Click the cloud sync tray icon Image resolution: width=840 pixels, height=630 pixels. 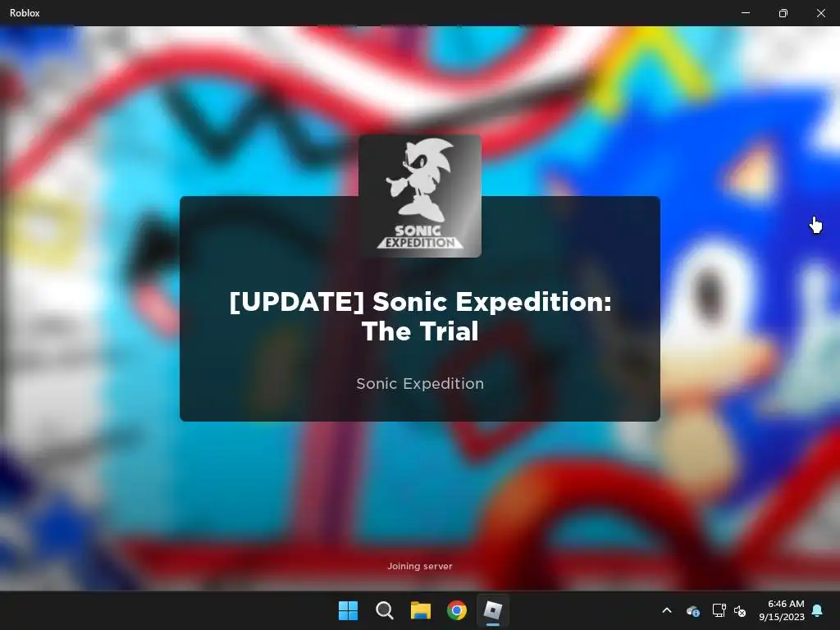692,610
